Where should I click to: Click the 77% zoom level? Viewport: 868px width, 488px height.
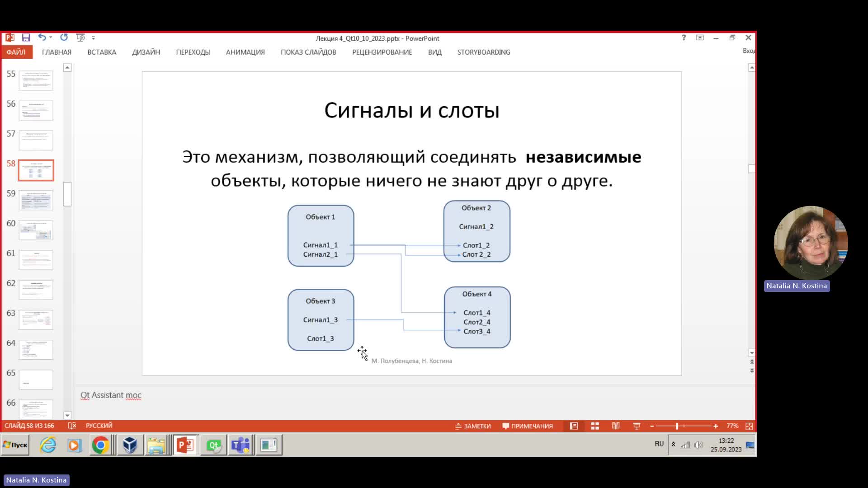(732, 426)
